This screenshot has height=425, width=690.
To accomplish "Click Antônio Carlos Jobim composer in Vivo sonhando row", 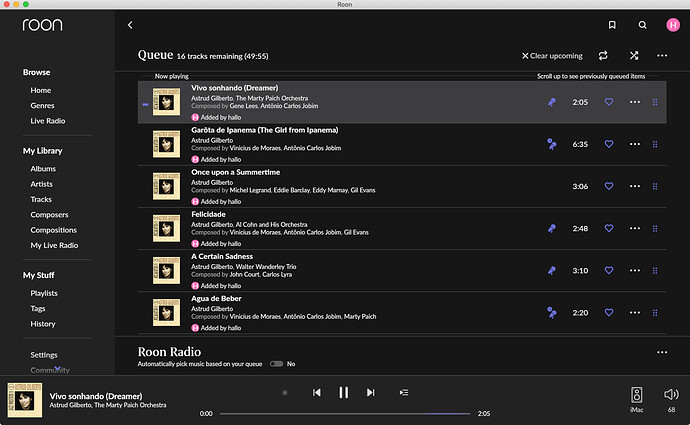I will pyautogui.click(x=289, y=106).
